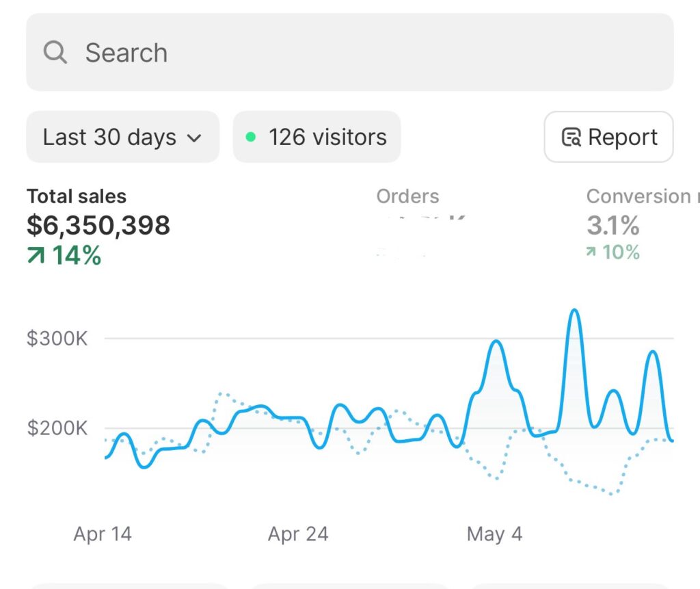This screenshot has height=589, width=700.
Task: Click the May 4 date axis label
Action: [494, 534]
